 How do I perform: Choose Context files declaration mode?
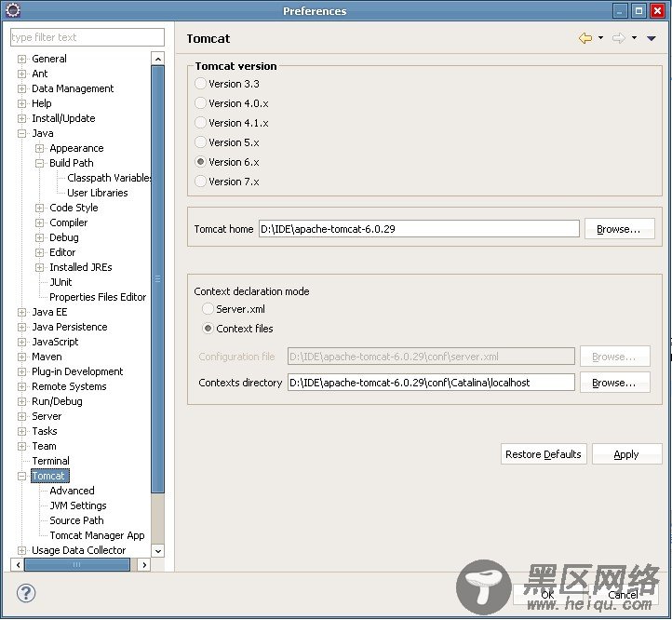pos(208,329)
